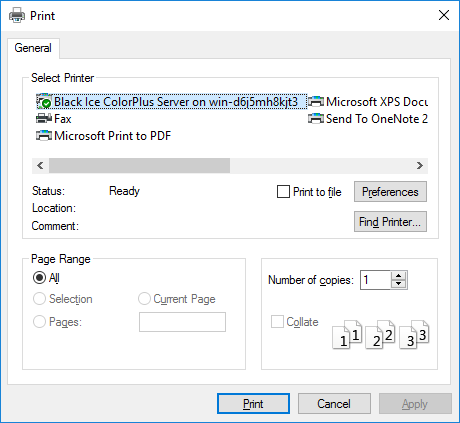Screen dimensions: 460x423
Task: Enable the Print to file checkbox
Action: pos(283,192)
